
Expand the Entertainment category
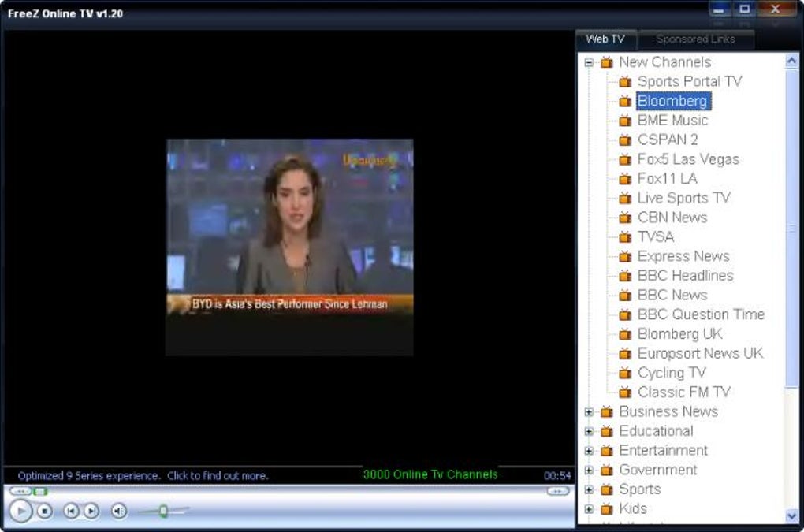[x=589, y=451]
